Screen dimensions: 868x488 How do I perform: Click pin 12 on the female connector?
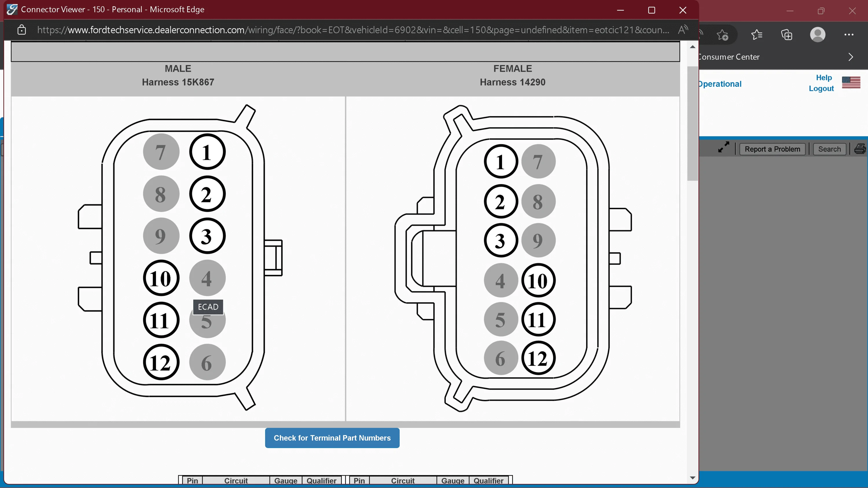538,358
